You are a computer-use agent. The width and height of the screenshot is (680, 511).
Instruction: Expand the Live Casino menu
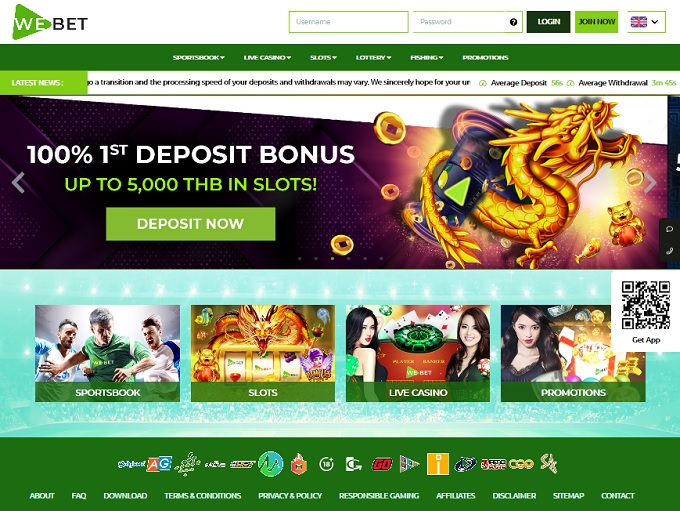[267, 57]
